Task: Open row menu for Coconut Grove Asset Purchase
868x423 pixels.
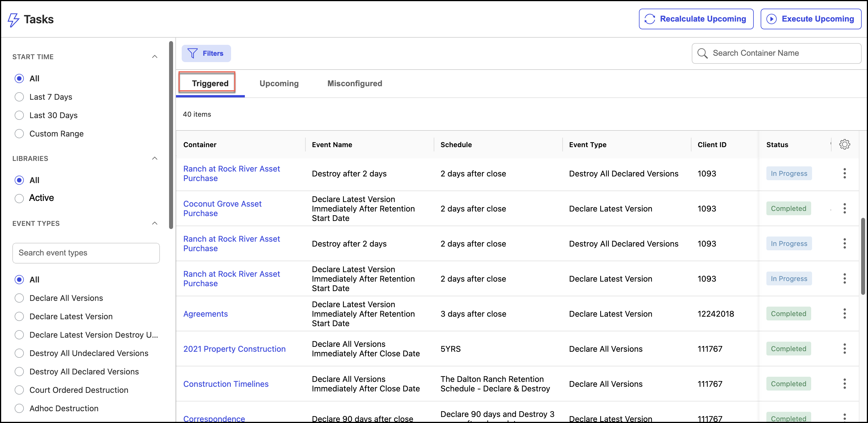Action: click(844, 208)
